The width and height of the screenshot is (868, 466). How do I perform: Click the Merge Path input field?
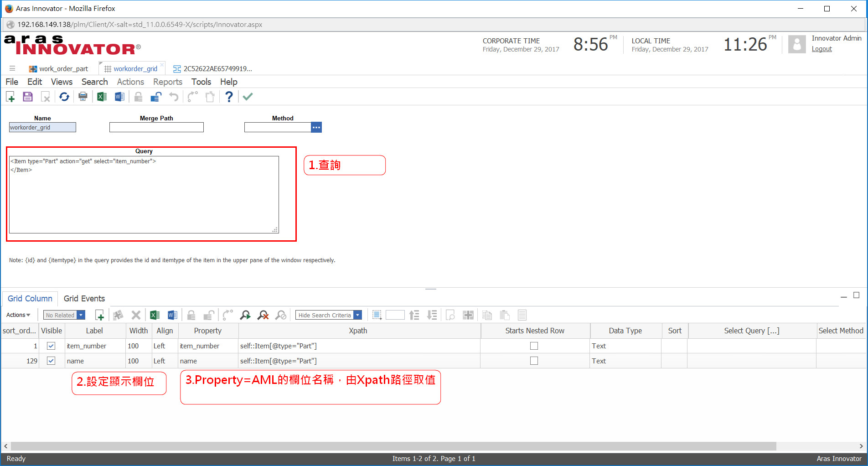156,127
